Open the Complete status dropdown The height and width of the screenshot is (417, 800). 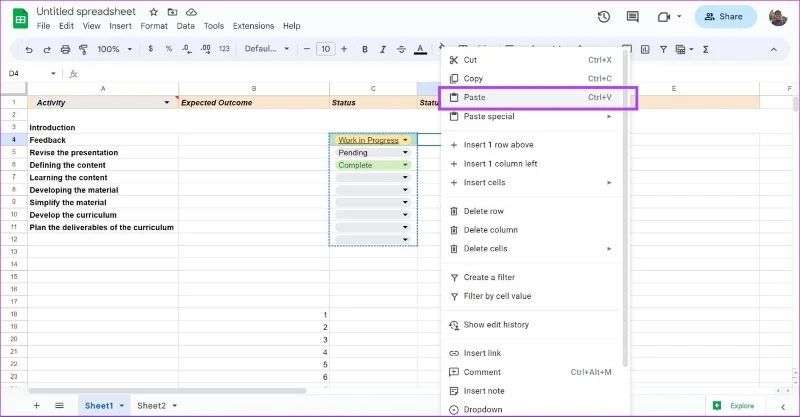click(x=405, y=165)
